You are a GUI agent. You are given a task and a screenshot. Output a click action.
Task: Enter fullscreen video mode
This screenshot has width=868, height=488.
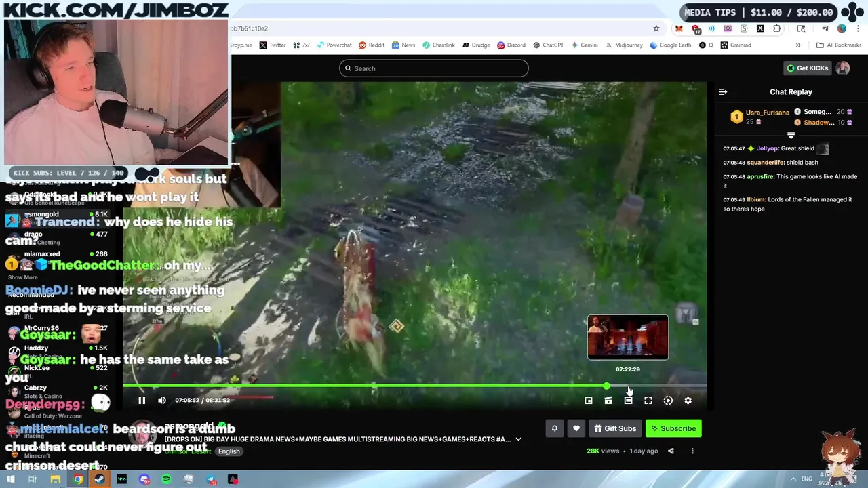click(648, 401)
